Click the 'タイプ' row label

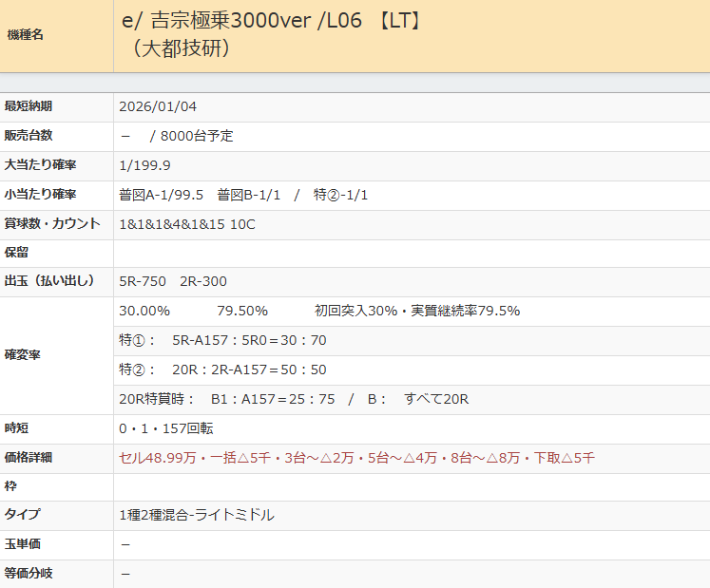(x=22, y=515)
